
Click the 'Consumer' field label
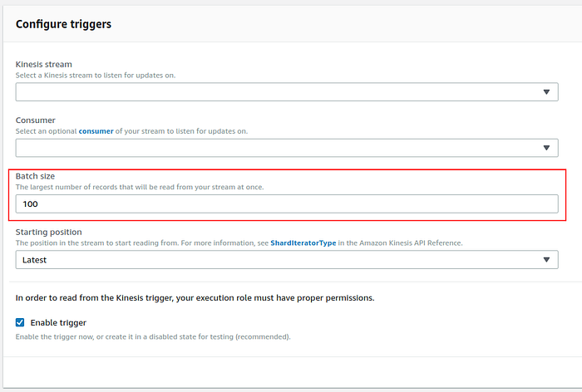click(35, 120)
